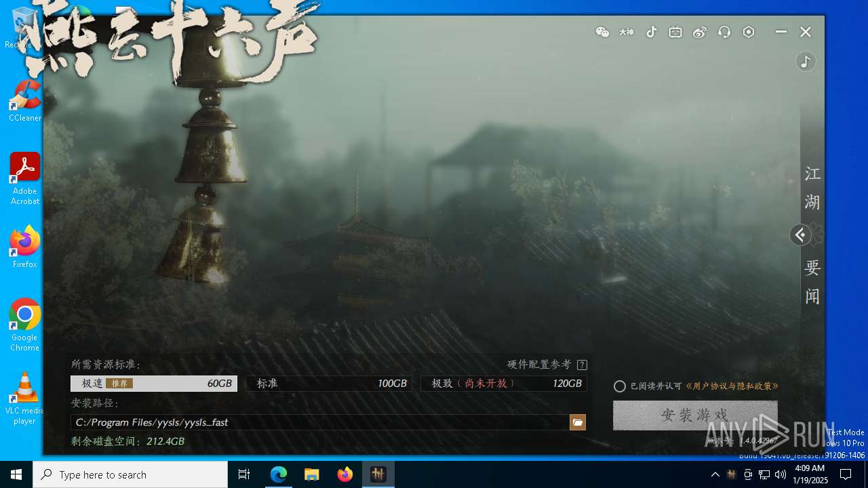The width and height of the screenshot is (868, 488).
Task: Click the game launcher tray icon
Action: click(731, 474)
